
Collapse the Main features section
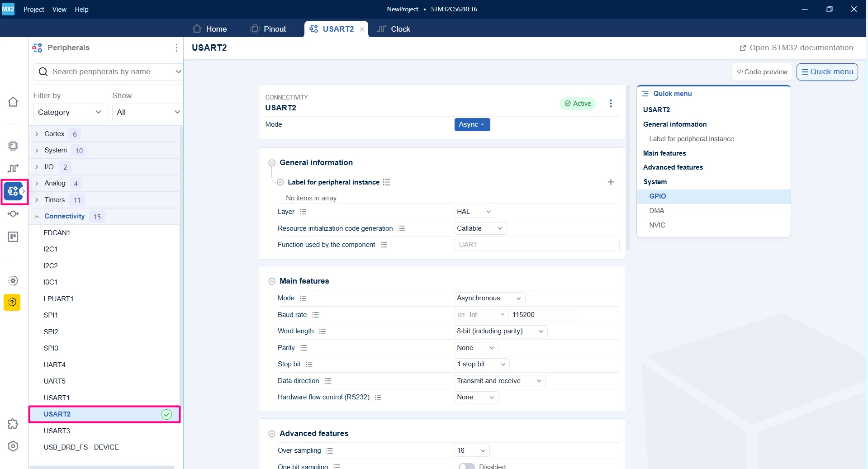click(271, 281)
